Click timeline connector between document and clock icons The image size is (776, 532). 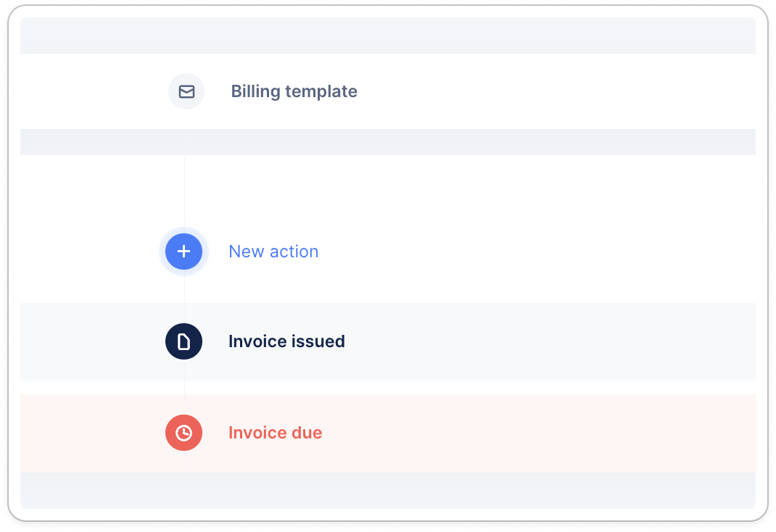click(184, 387)
